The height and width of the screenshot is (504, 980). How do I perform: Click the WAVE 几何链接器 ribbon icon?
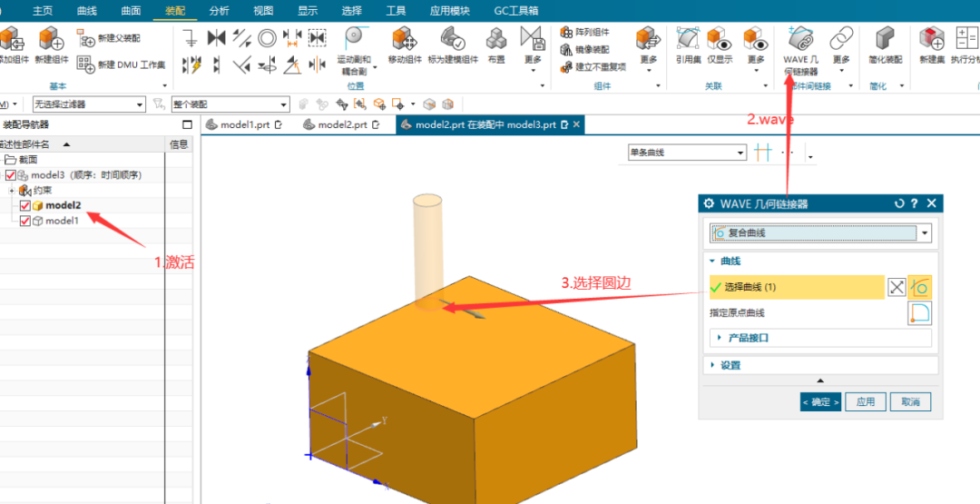coord(800,40)
